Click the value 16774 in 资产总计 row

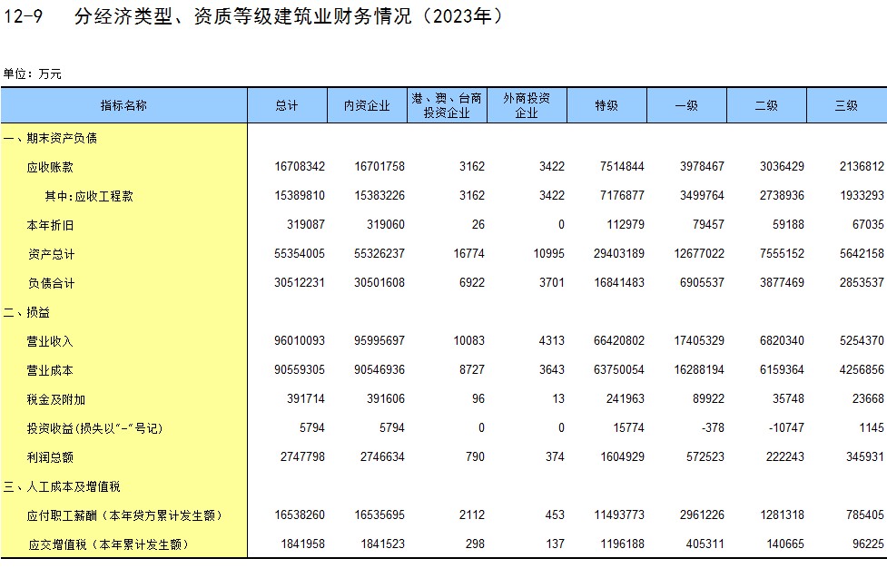coord(469,254)
